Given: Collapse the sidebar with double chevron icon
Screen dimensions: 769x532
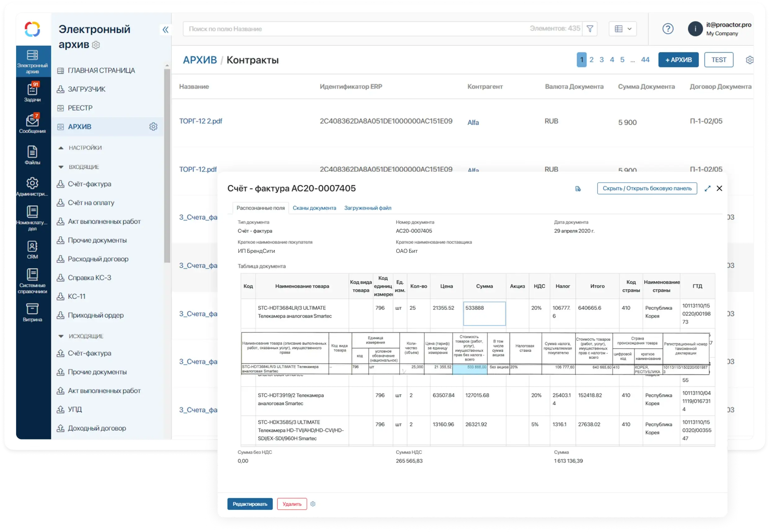Looking at the screenshot, I should point(165,30).
